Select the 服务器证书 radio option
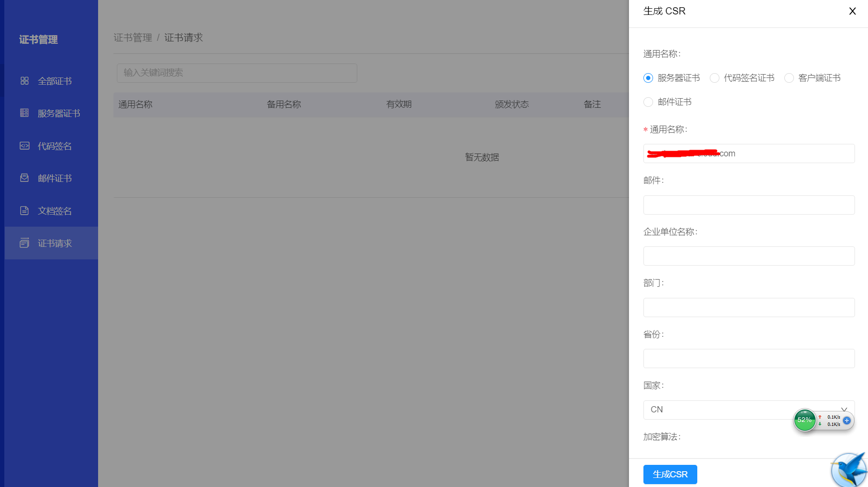This screenshot has height=487, width=868. (648, 78)
